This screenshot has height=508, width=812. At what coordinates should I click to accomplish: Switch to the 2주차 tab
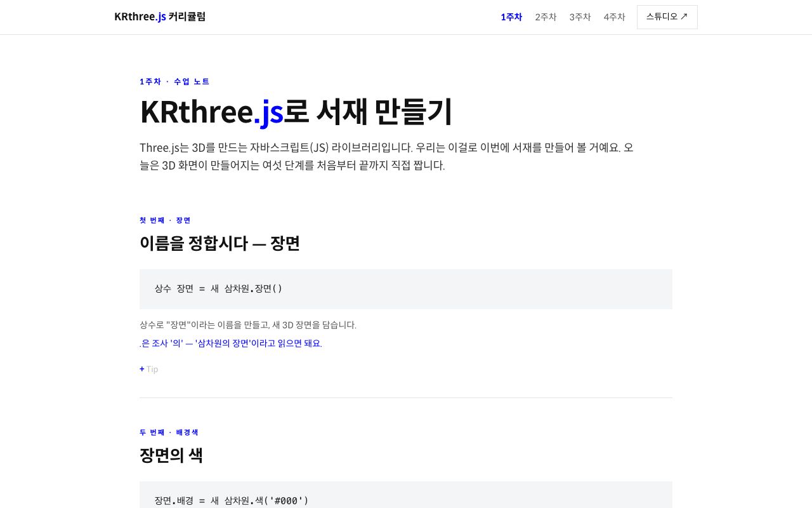[x=546, y=17]
